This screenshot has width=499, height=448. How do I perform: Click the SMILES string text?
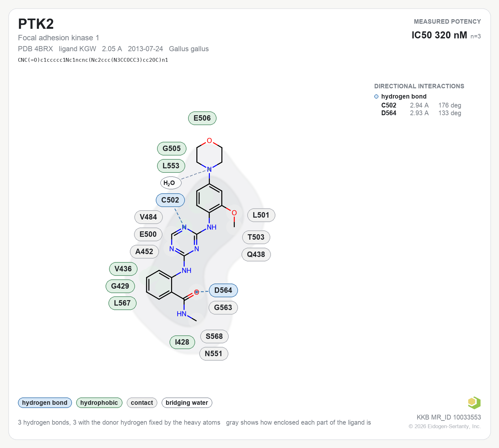click(93, 60)
